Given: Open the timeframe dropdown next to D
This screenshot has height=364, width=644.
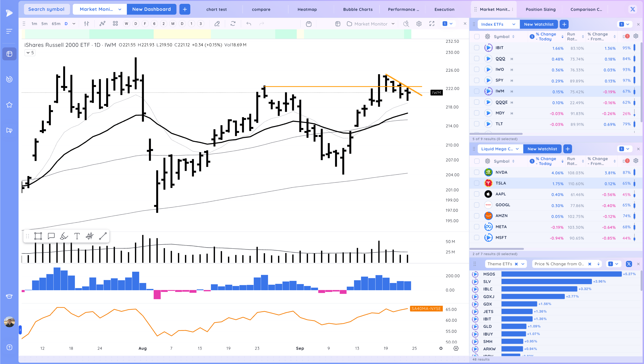Looking at the screenshot, I should (x=74, y=23).
